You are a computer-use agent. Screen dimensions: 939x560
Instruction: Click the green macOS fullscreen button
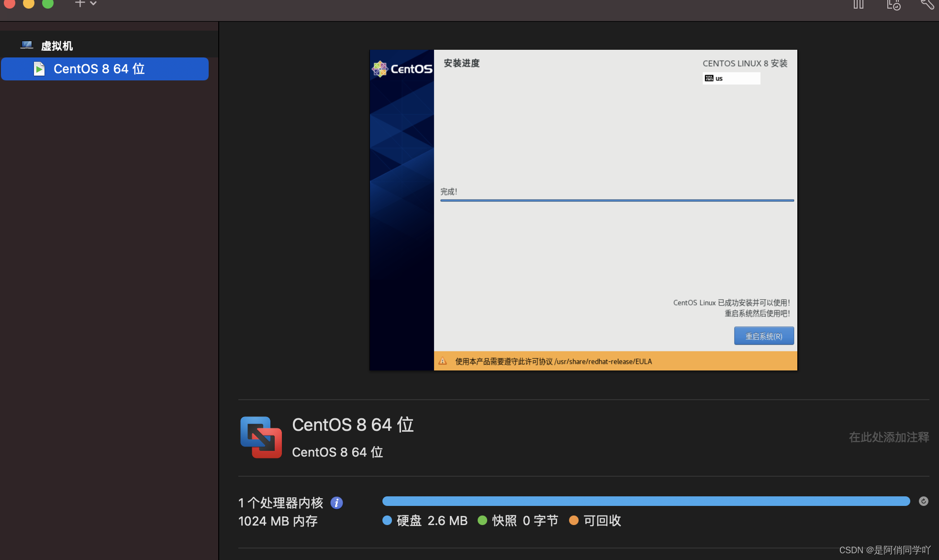pos(48,3)
